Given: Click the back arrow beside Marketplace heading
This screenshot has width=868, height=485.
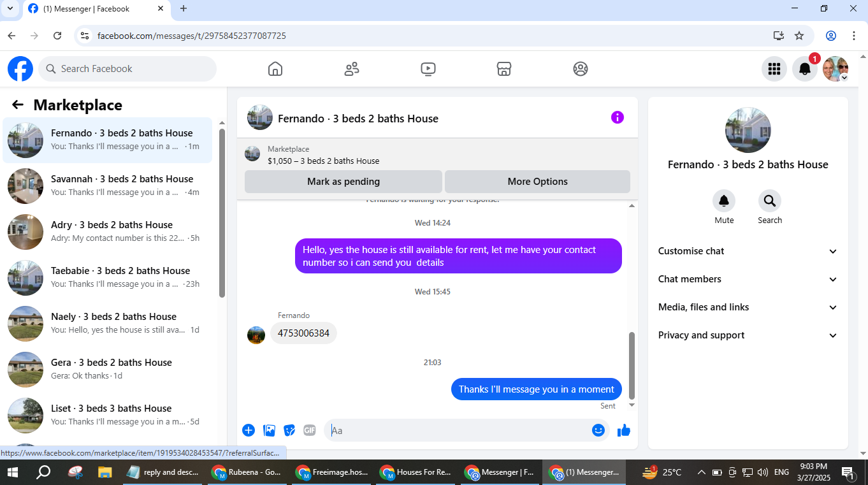Looking at the screenshot, I should [x=18, y=105].
